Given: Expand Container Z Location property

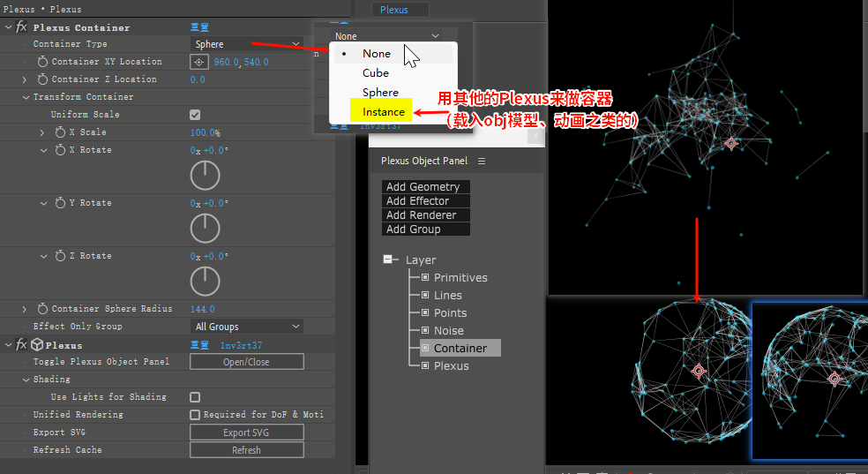Looking at the screenshot, I should point(25,79).
